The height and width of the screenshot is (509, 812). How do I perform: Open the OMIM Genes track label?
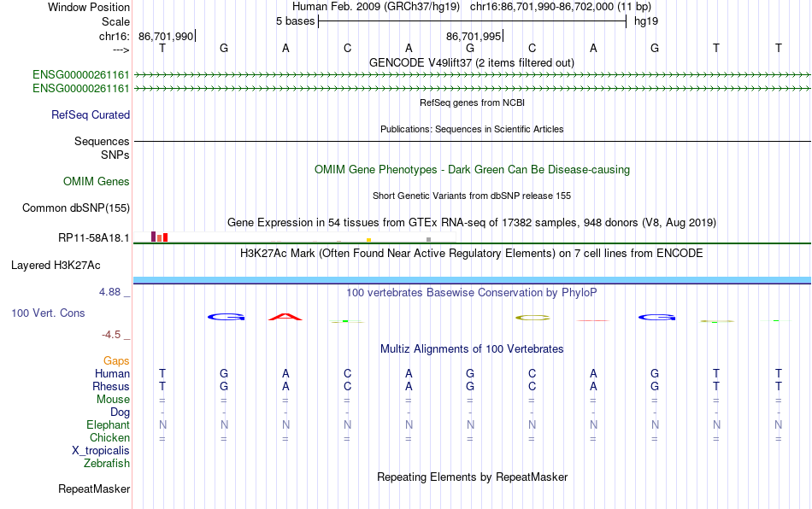click(x=97, y=182)
